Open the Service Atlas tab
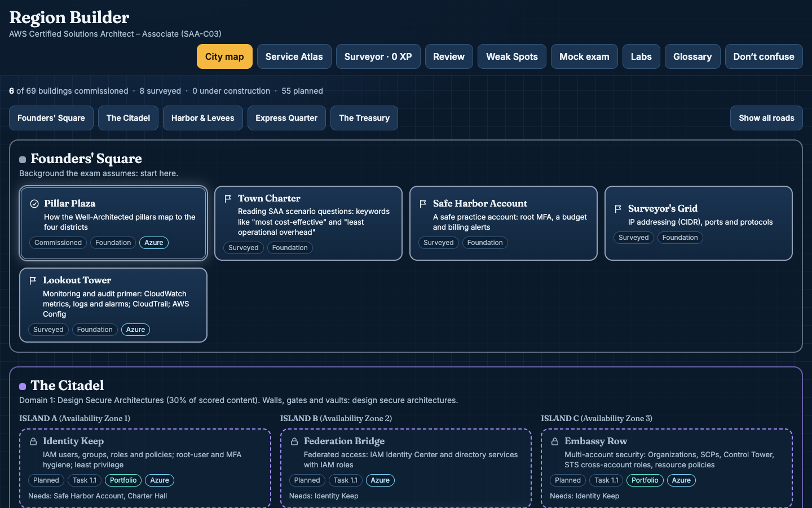Screen dimensions: 812x508 [294, 56]
